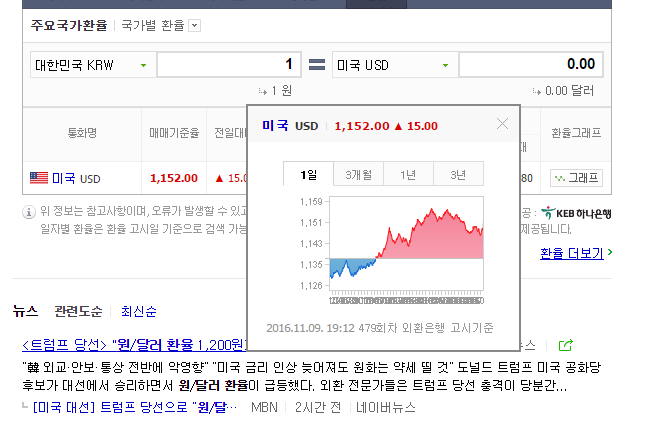Open 미국 USD target currency dropdown
Image resolution: width=645 pixels, height=425 pixels.
[393, 65]
